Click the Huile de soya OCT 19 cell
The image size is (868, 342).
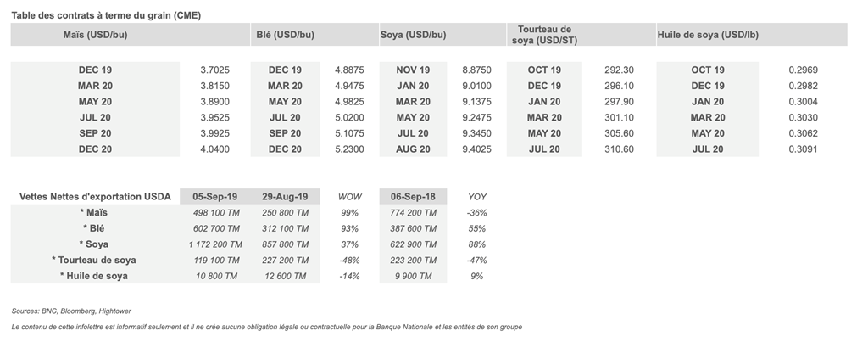pos(707,70)
